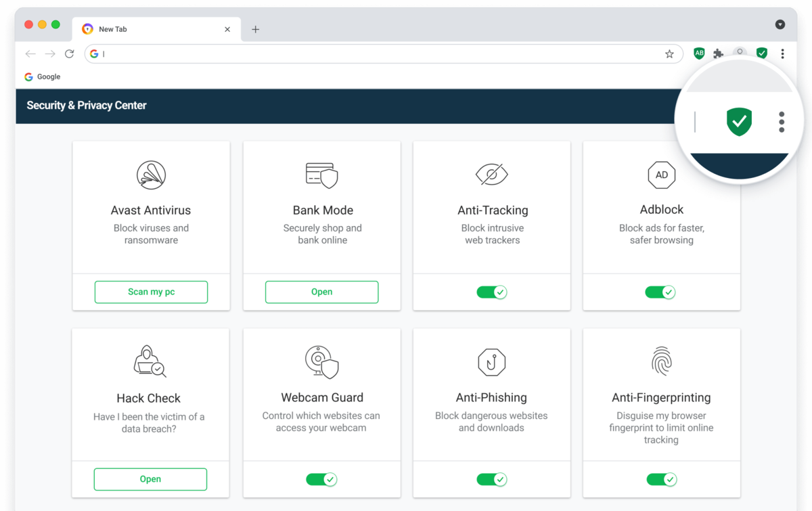Image resolution: width=812 pixels, height=511 pixels.
Task: Click the enlarged three-dot menu in magnifier
Action: pyautogui.click(x=782, y=122)
